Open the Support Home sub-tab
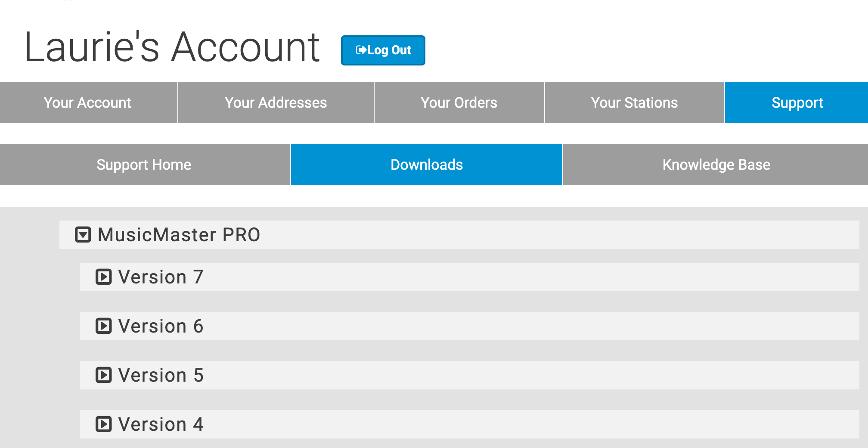868x448 pixels. (x=145, y=165)
